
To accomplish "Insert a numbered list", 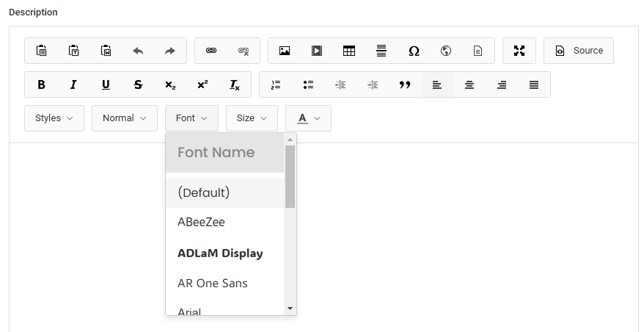I will 276,84.
